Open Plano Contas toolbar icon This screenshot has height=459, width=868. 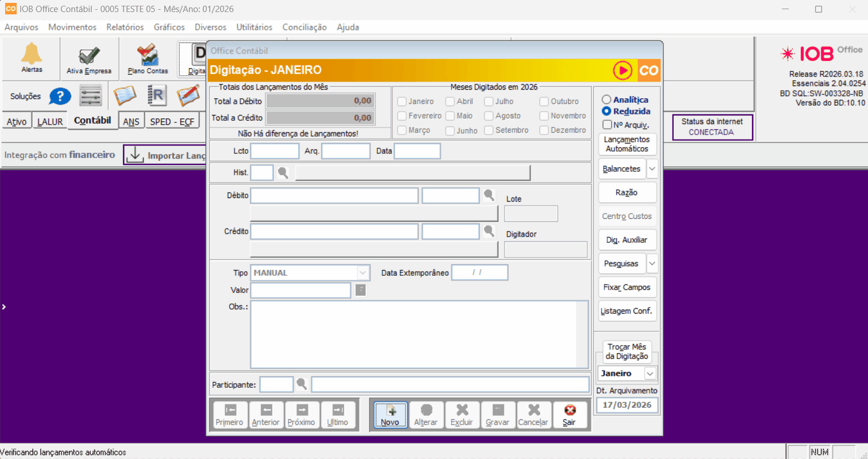pyautogui.click(x=148, y=56)
